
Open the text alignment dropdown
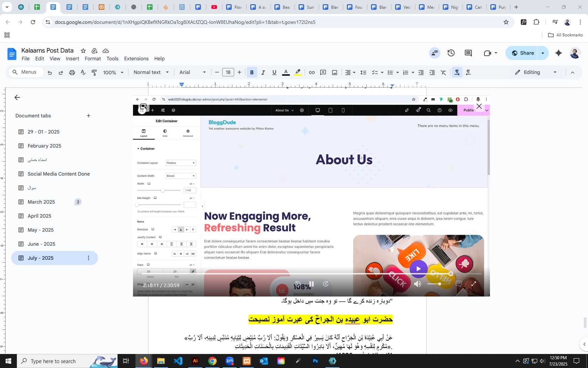coord(350,73)
